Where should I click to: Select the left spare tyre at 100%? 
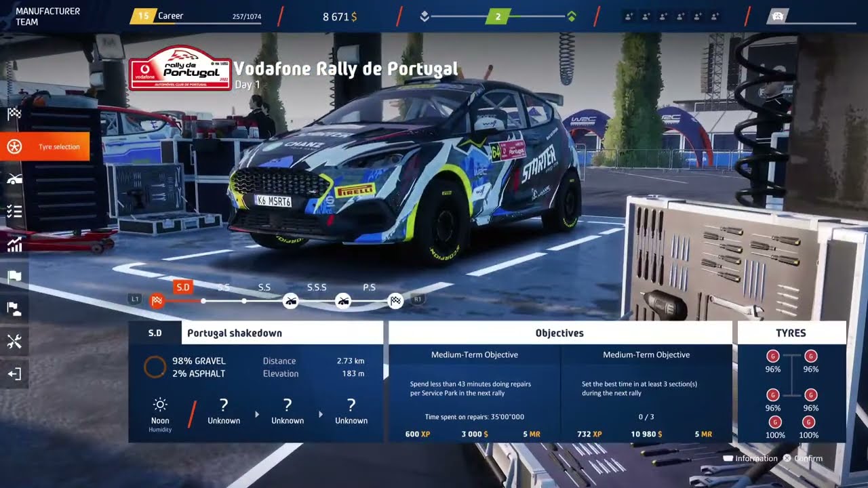pyautogui.click(x=775, y=422)
